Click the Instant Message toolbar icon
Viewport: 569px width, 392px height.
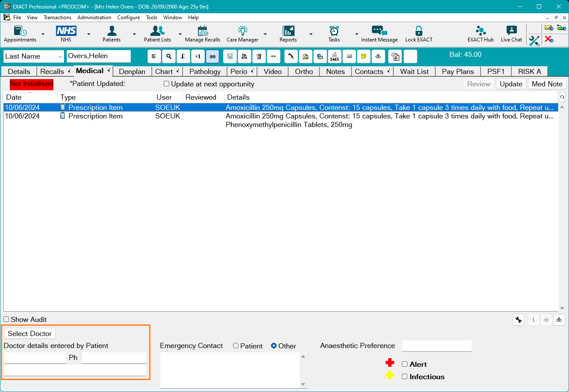[x=379, y=31]
